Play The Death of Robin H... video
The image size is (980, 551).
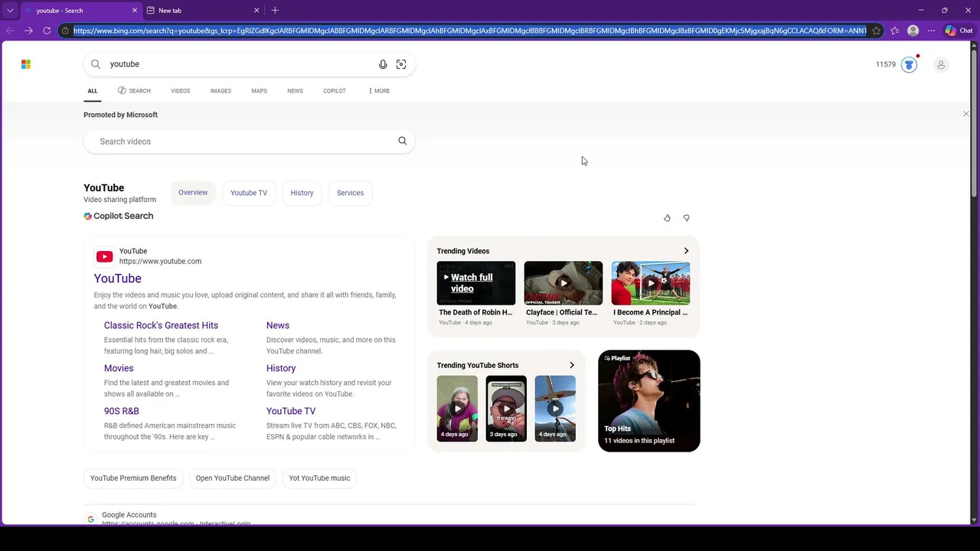point(476,283)
